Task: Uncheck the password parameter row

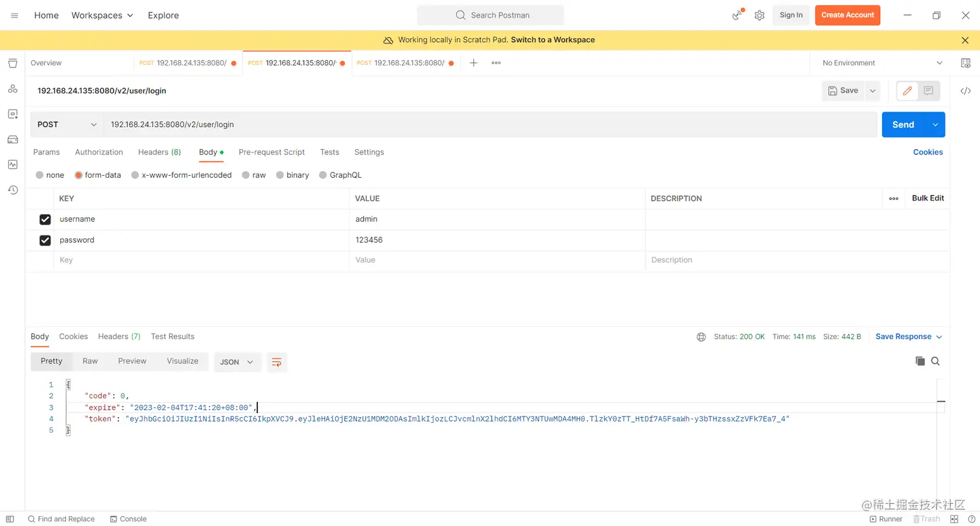Action: 45,240
